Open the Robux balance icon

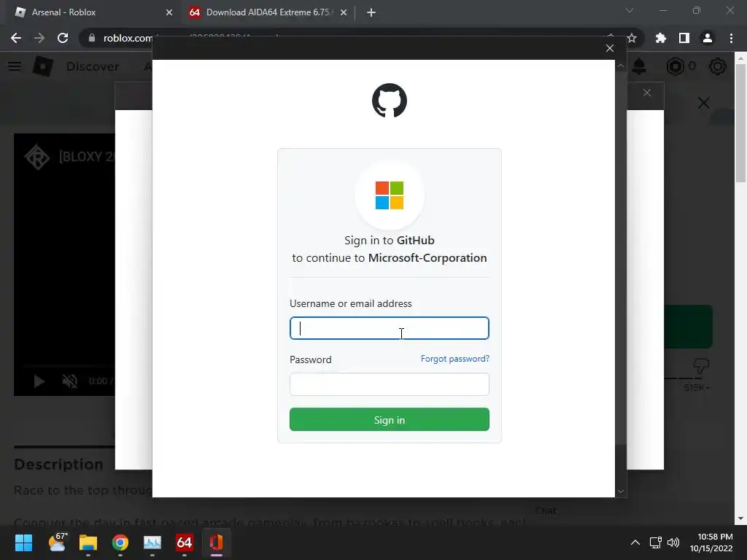pyautogui.click(x=675, y=66)
